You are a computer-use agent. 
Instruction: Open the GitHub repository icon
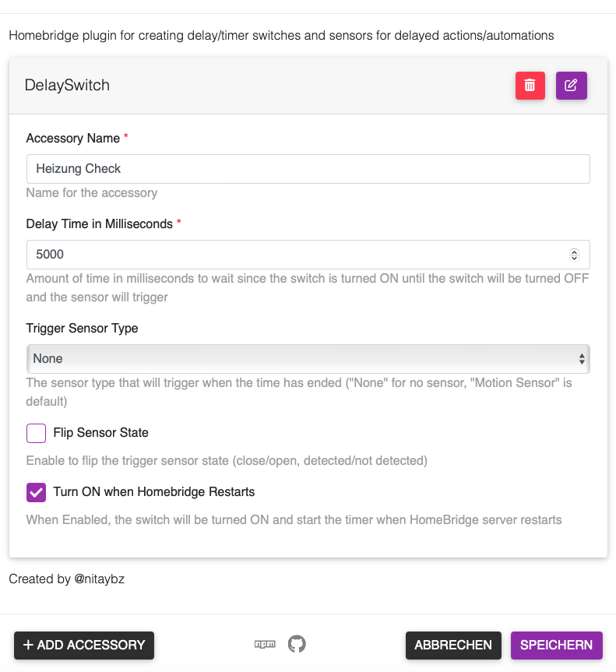click(x=297, y=645)
